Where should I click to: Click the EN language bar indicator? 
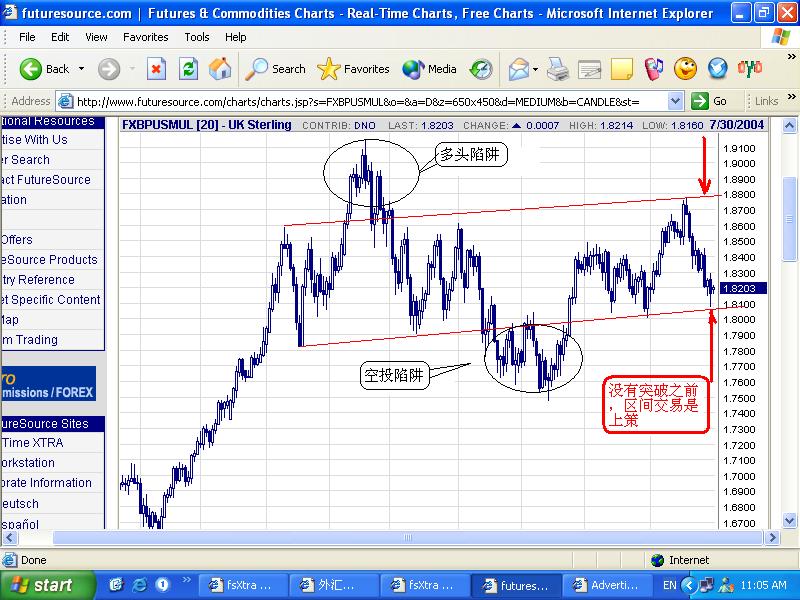(x=669, y=585)
